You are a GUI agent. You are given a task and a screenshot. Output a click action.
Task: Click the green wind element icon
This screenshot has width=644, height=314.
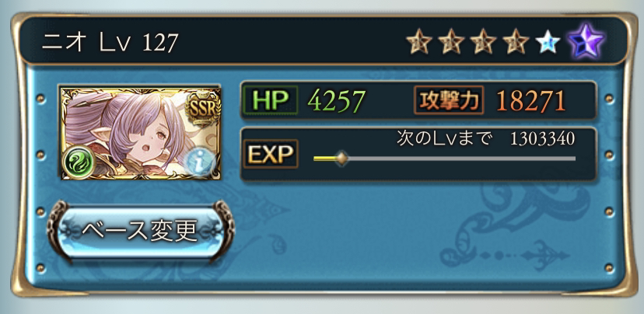pos(78,162)
